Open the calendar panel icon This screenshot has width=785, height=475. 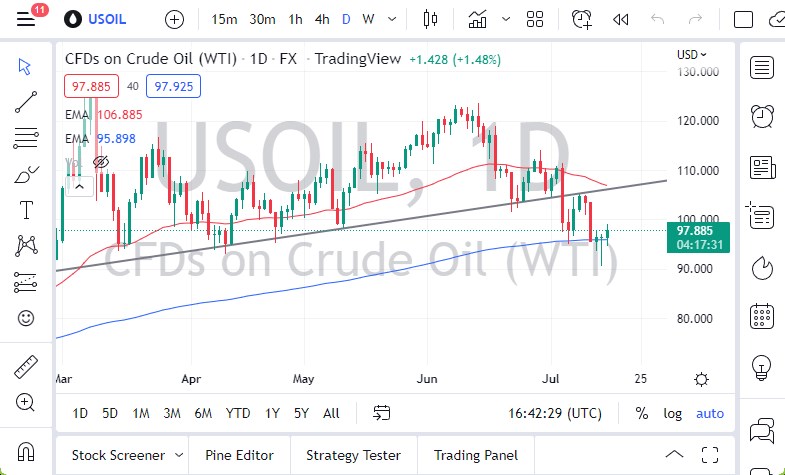[762, 316]
